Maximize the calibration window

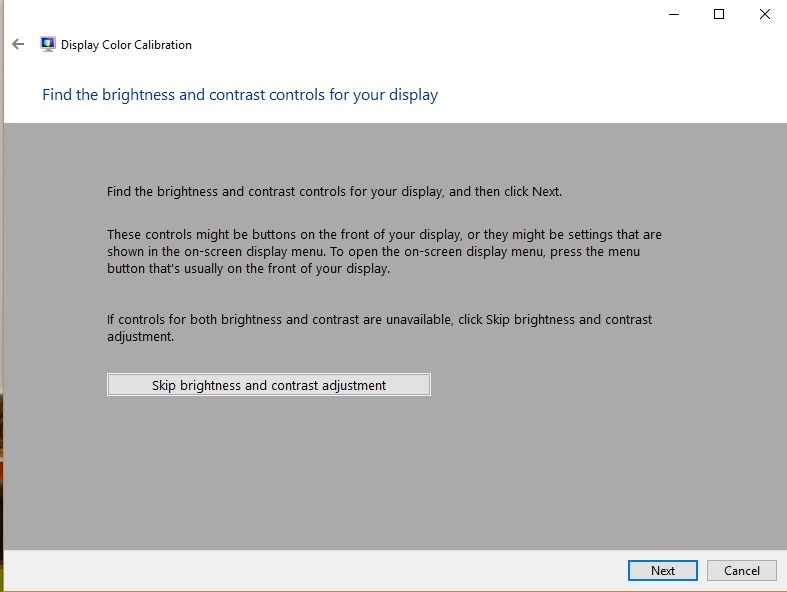[719, 14]
